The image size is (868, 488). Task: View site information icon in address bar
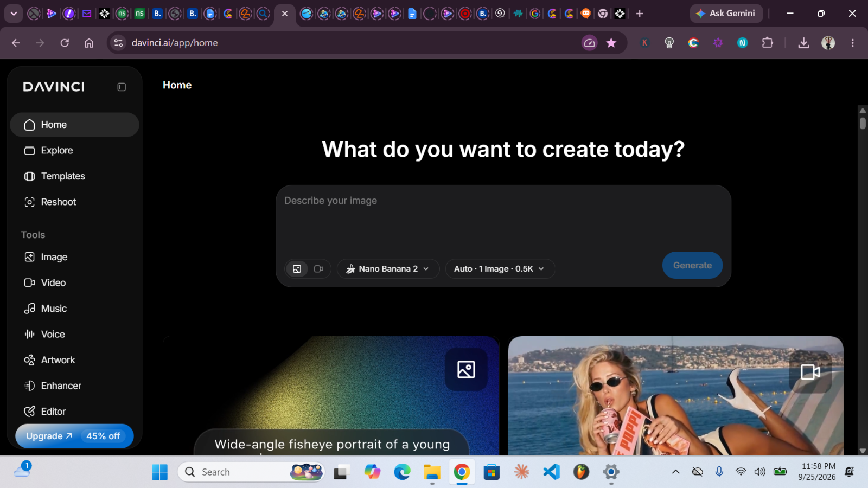click(118, 43)
